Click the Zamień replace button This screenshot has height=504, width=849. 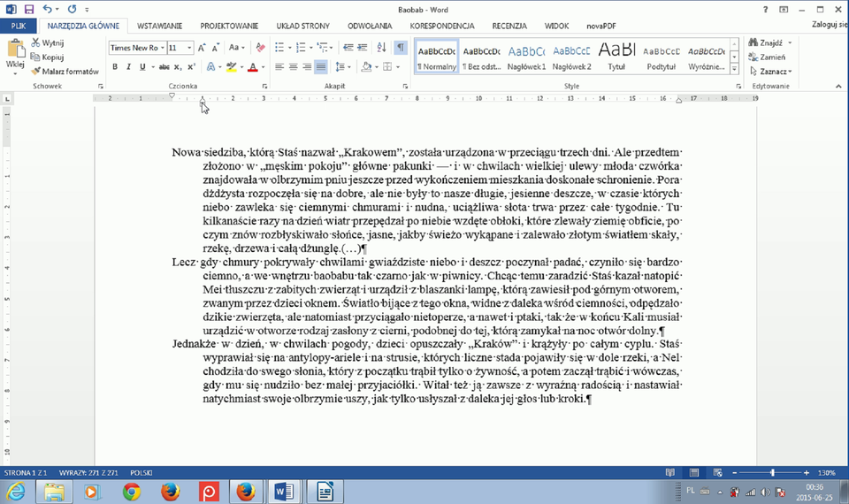pyautogui.click(x=768, y=57)
